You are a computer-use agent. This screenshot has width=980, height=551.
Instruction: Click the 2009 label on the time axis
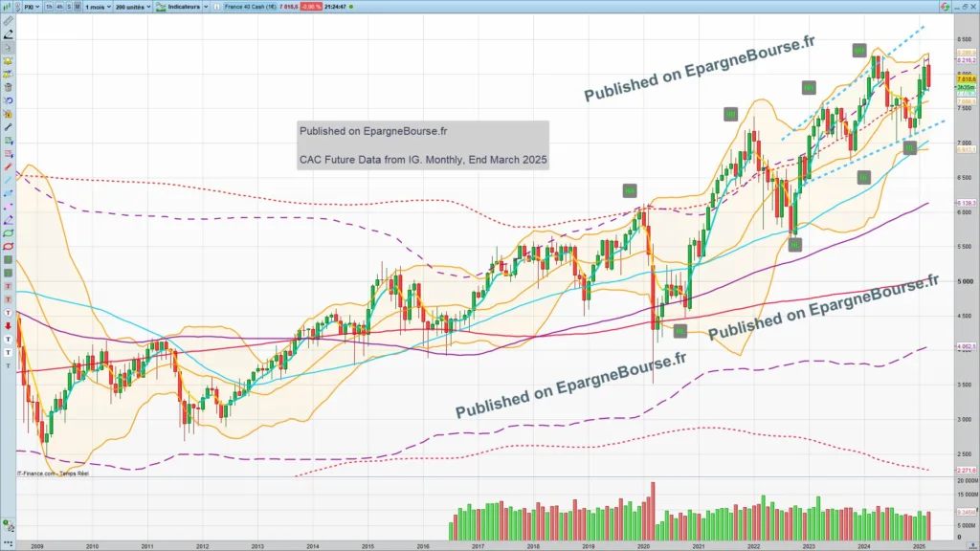(37, 546)
